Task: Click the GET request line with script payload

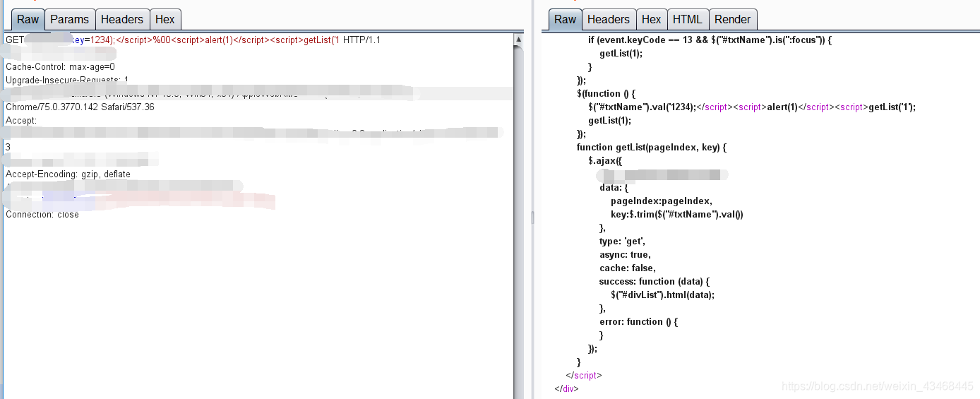Action: [x=193, y=40]
